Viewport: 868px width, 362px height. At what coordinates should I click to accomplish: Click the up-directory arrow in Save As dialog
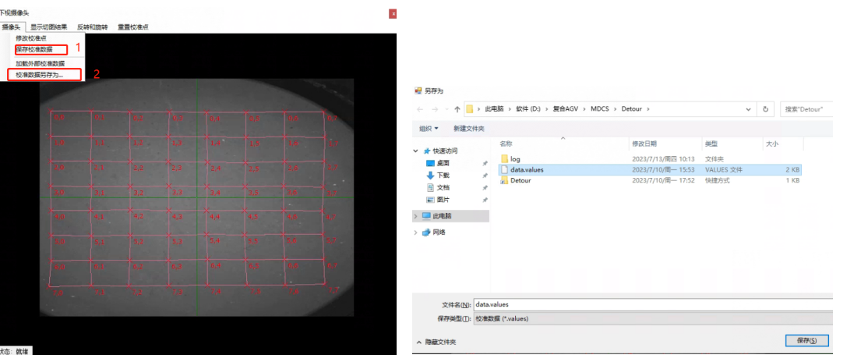(x=457, y=109)
